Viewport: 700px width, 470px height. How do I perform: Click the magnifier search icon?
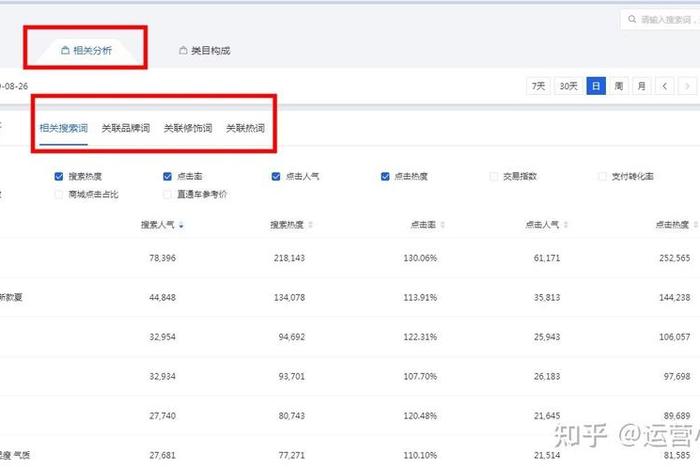[632, 19]
